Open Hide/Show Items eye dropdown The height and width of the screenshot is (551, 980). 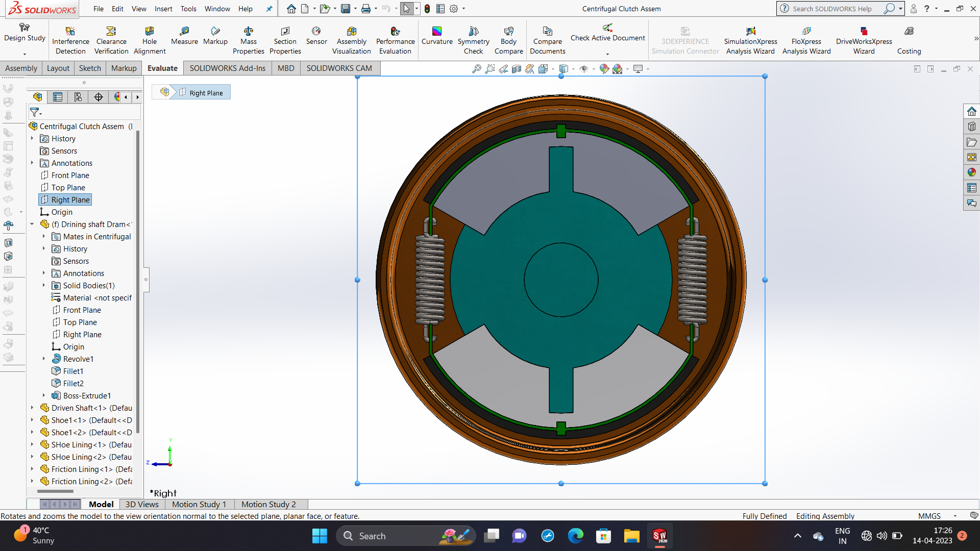click(593, 69)
